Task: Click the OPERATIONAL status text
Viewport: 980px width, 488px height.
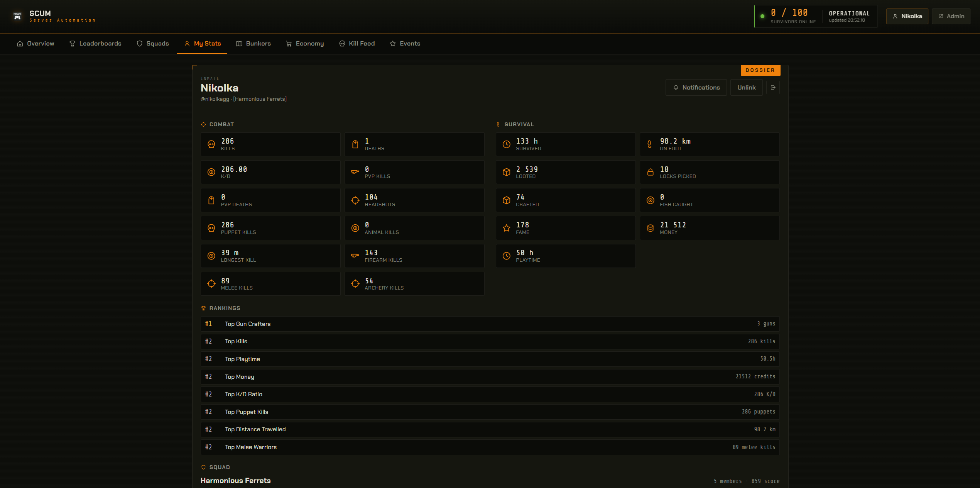Action: click(x=849, y=14)
